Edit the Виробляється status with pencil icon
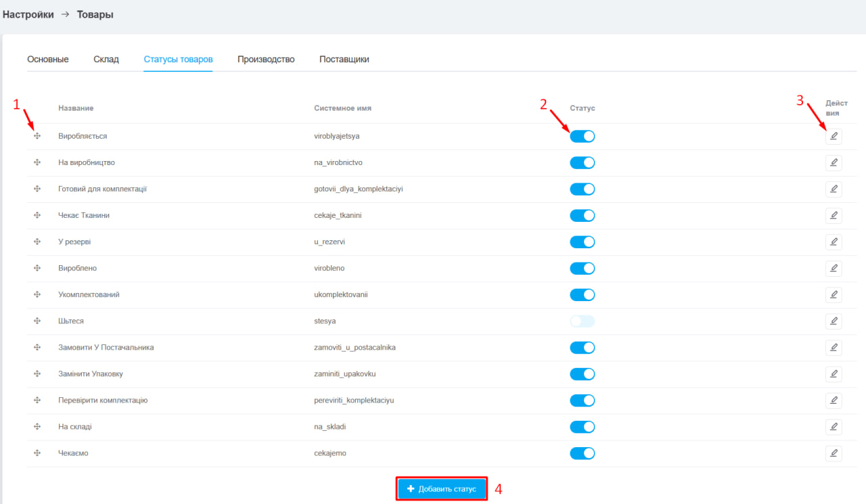Image resolution: width=866 pixels, height=504 pixels. [834, 136]
